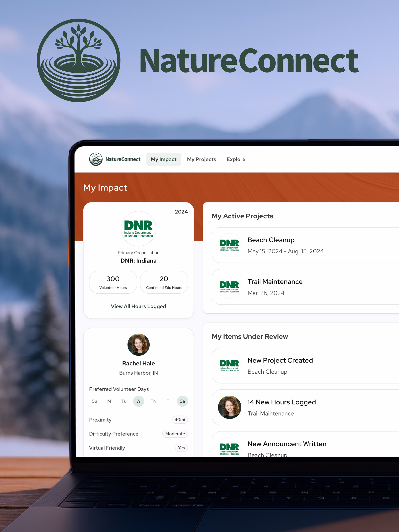
Task: Open the My Impact tab
Action: tap(164, 159)
